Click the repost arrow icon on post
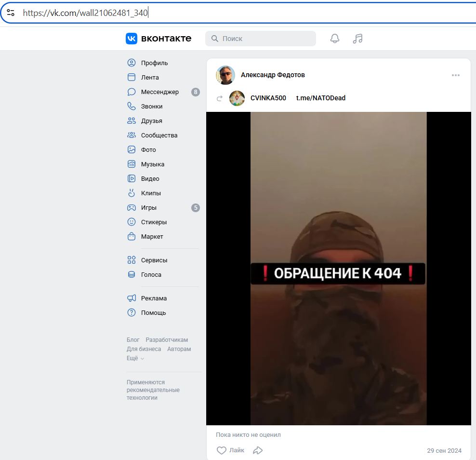Screen dimensions: 476x460 [219, 97]
